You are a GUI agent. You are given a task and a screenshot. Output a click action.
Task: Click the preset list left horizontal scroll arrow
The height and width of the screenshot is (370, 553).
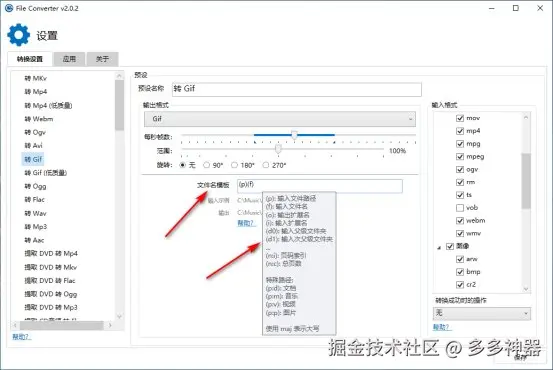(15, 325)
